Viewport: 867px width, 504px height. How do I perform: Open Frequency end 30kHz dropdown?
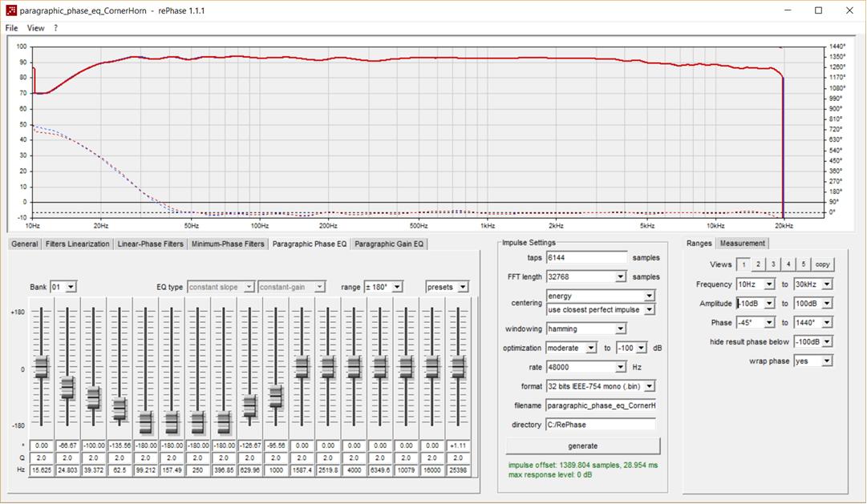pos(827,284)
